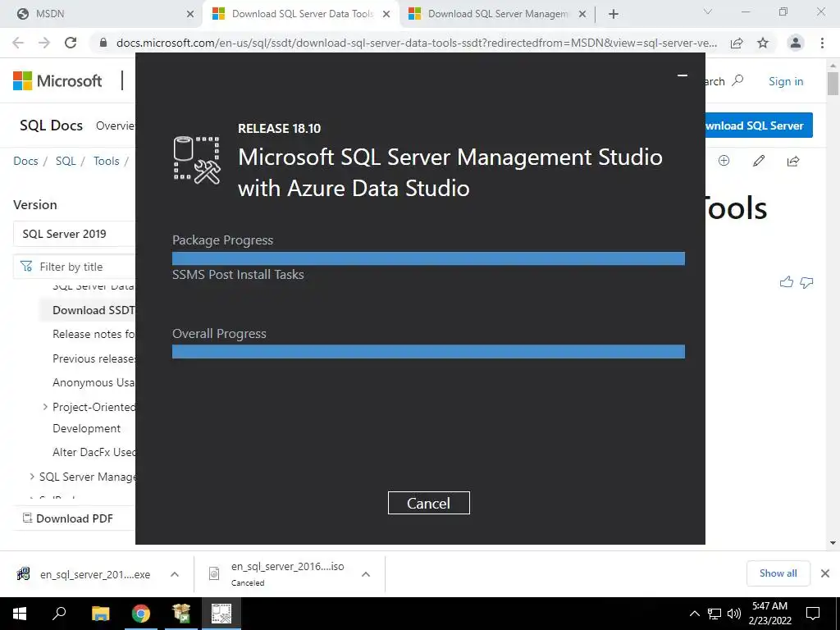The width and height of the screenshot is (840, 630).
Task: Open File Explorer from taskbar
Action: coord(100,614)
